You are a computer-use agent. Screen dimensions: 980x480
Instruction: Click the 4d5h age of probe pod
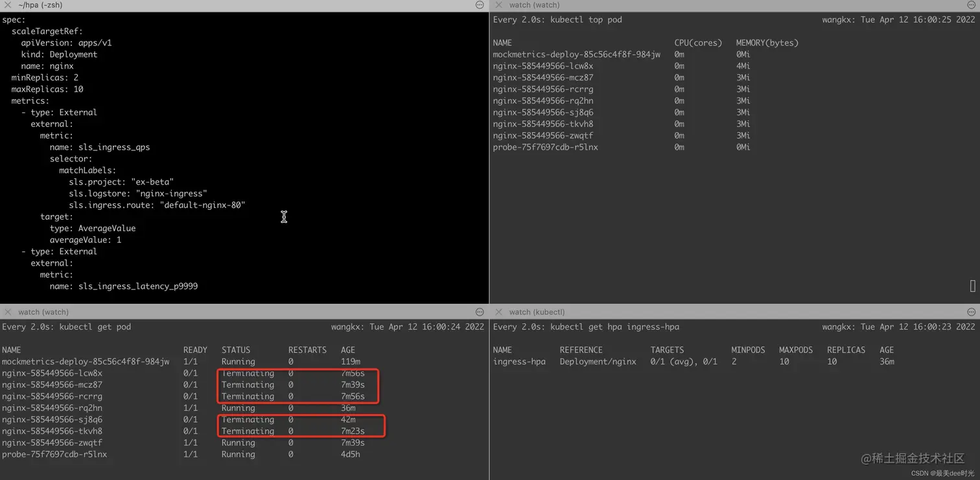coord(351,455)
